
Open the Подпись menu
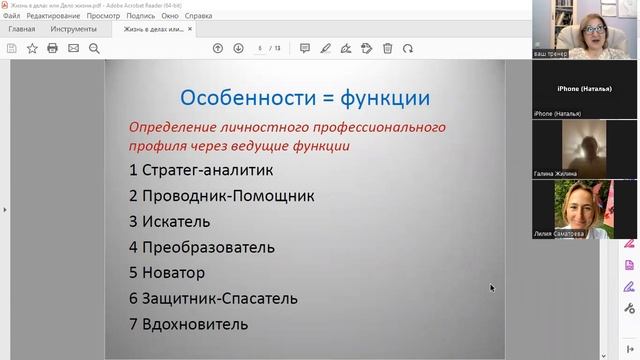tap(140, 16)
